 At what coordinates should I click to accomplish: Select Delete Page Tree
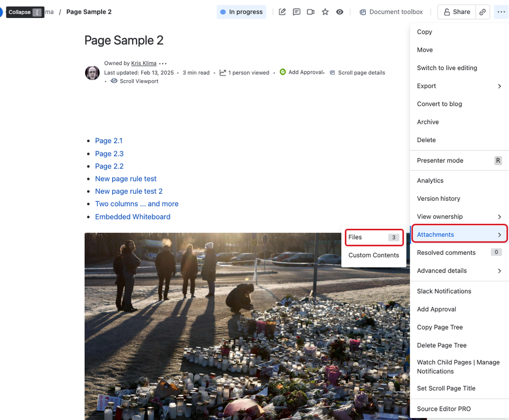click(459, 345)
